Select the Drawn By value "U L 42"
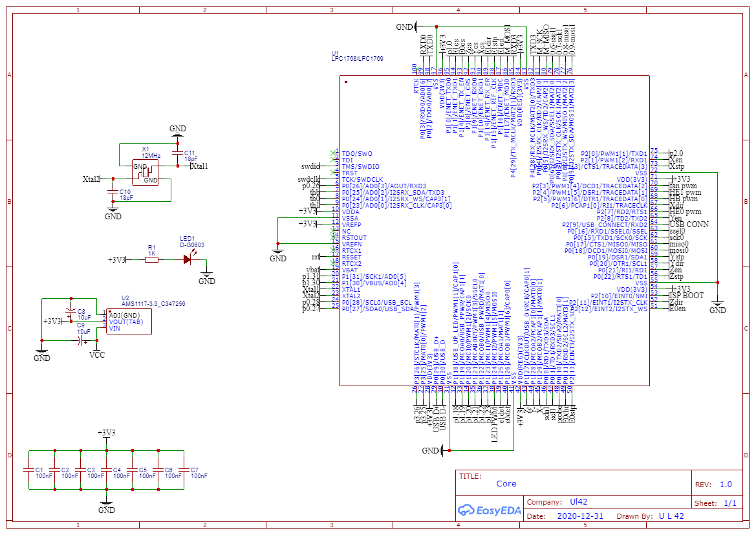Viewport: 756px width, 535px height. [x=671, y=516]
